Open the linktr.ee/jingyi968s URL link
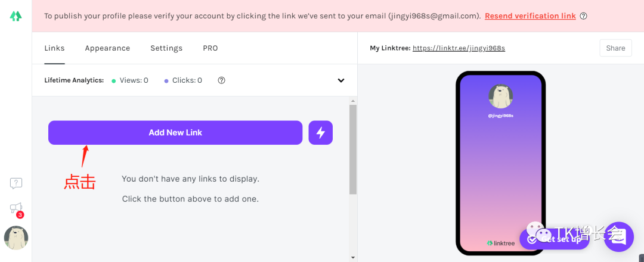The height and width of the screenshot is (262, 644). click(x=459, y=48)
